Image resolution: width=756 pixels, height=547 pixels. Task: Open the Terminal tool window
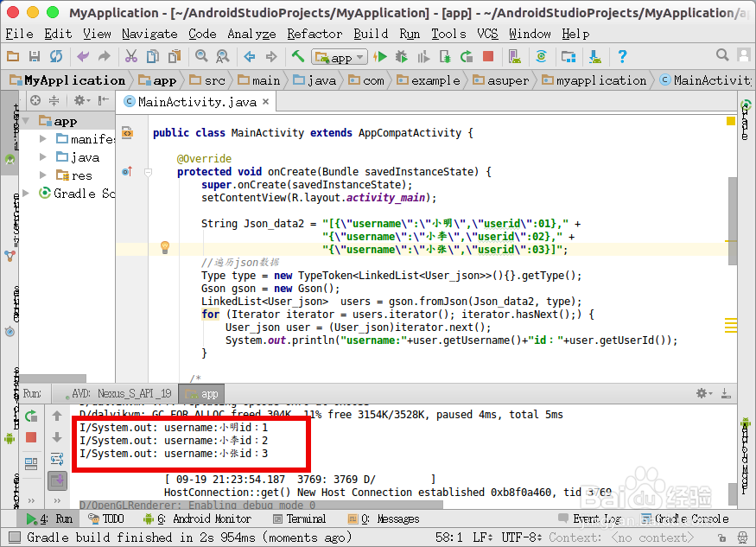tap(300, 519)
